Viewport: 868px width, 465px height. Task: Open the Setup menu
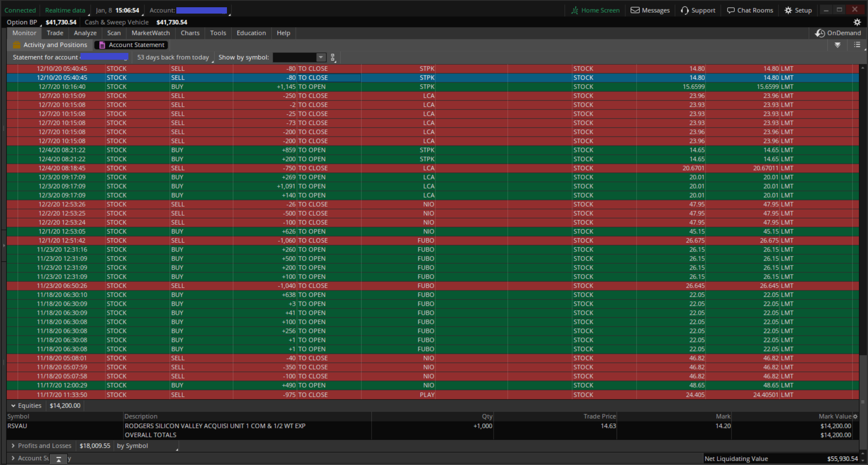tap(798, 10)
